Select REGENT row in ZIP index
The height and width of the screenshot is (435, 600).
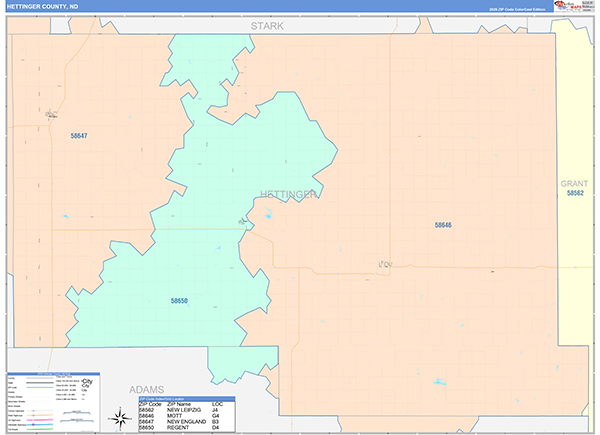pos(186,429)
